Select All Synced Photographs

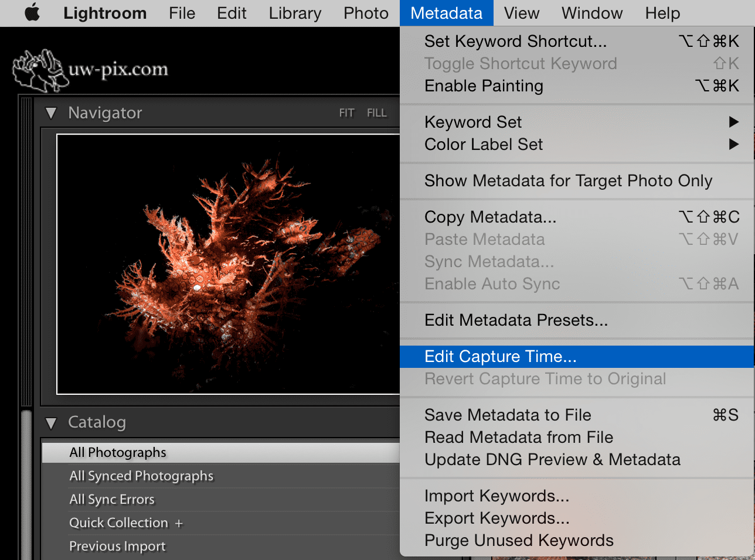221,476
